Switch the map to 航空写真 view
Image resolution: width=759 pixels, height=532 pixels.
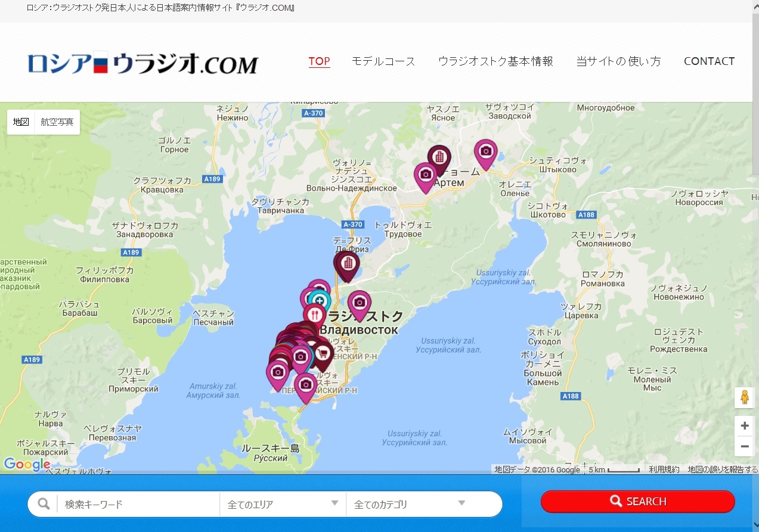57,122
